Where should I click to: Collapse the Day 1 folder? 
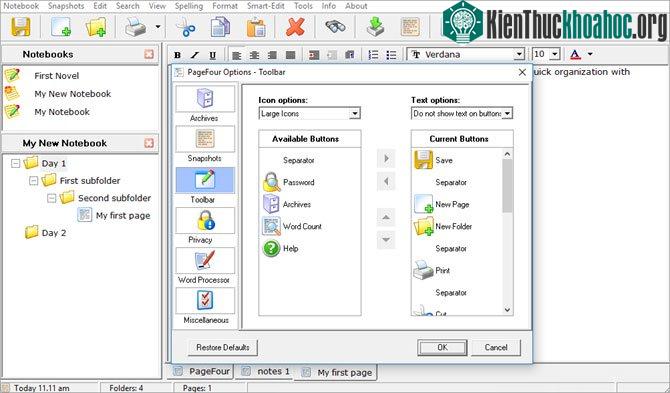tap(15, 163)
